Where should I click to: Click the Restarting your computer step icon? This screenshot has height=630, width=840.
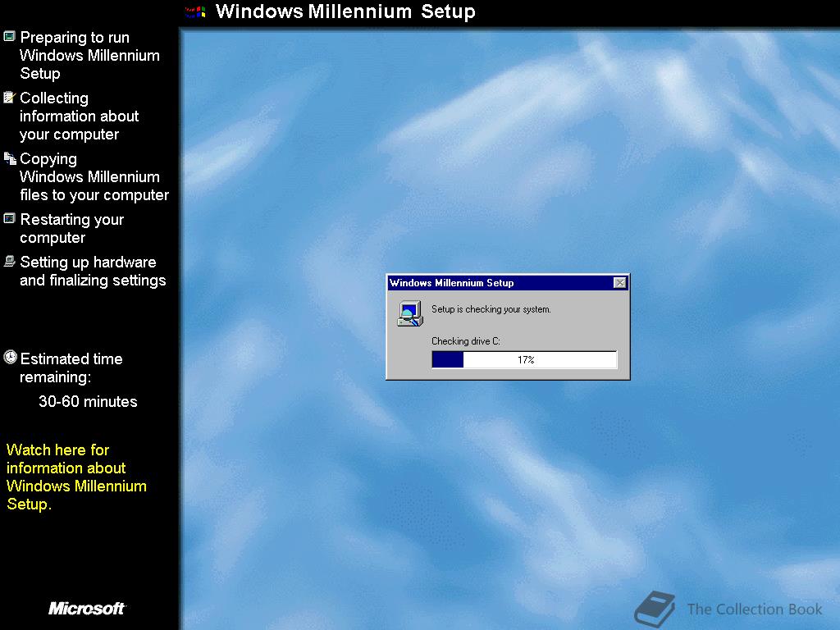[x=9, y=218]
